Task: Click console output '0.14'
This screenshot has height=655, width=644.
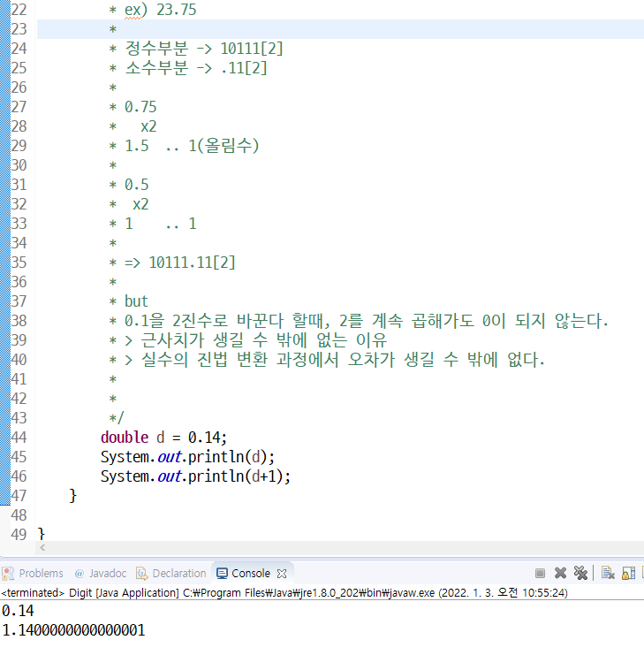Action: click(18, 611)
